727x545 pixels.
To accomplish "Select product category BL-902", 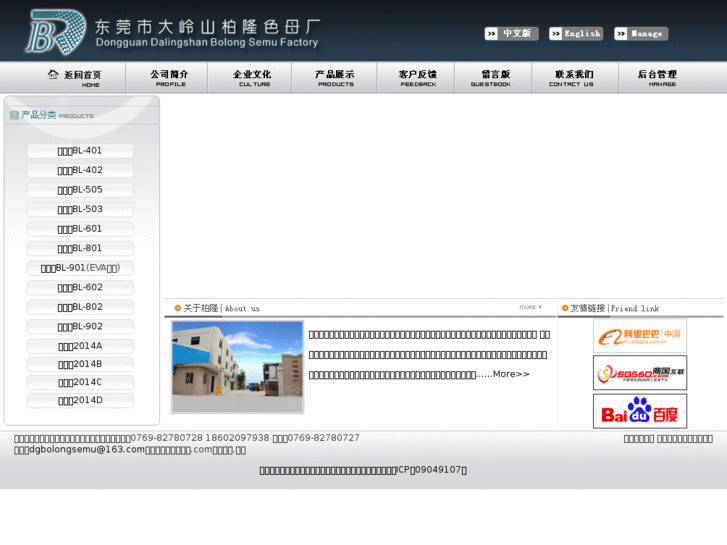I will tap(80, 326).
